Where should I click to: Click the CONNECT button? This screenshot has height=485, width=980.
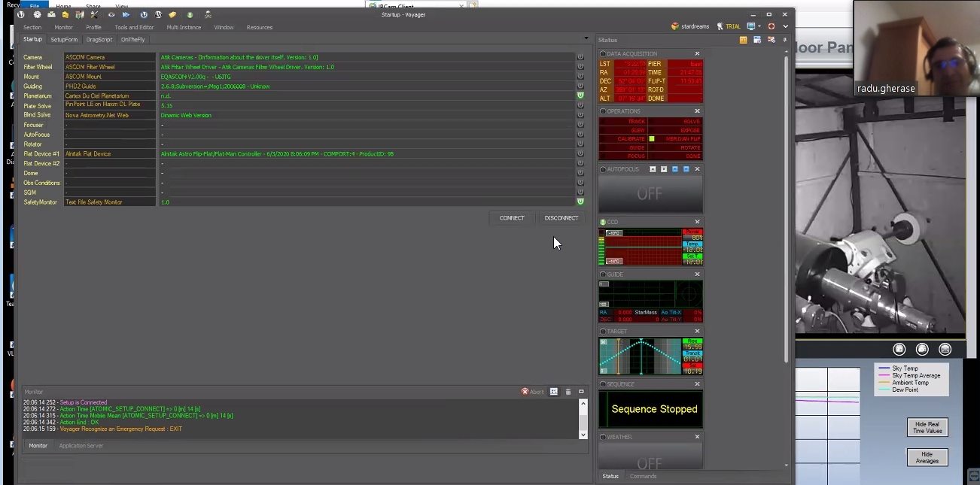tap(512, 218)
